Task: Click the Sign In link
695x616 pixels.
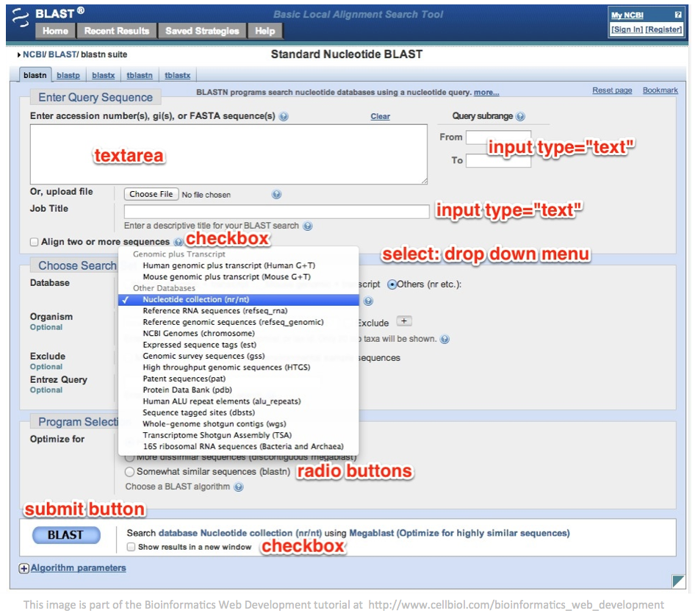Action: pos(627,29)
